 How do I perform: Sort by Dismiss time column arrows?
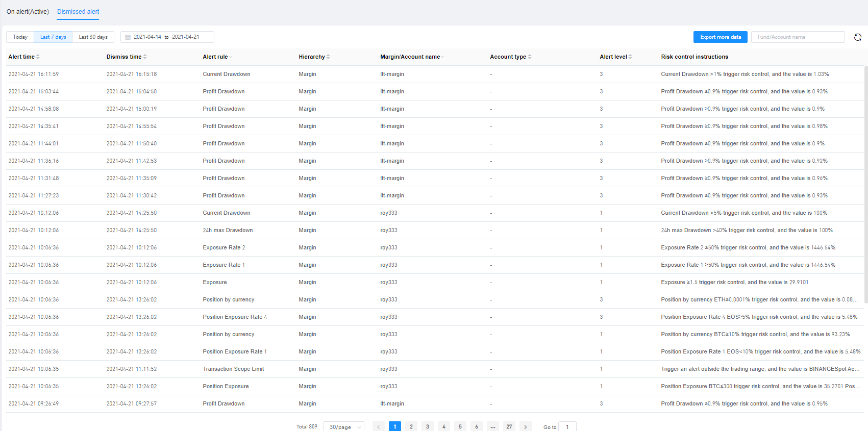click(145, 57)
